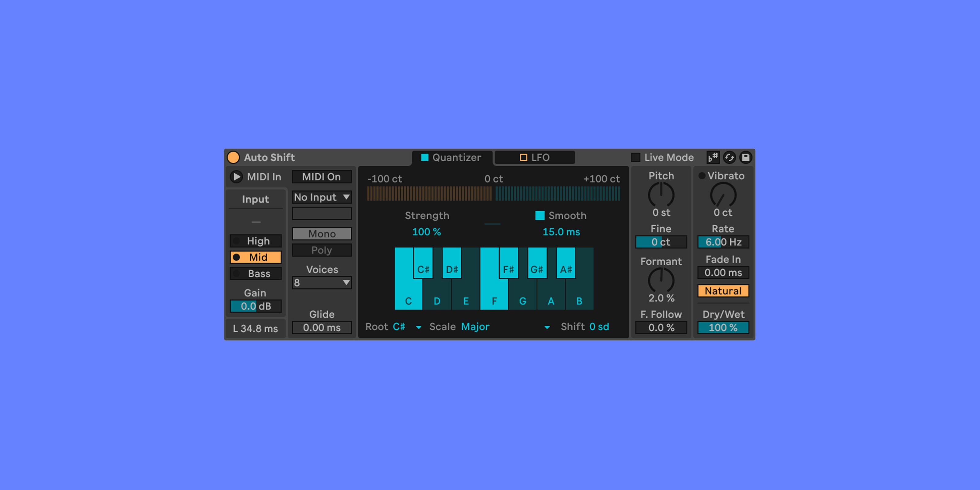Click the save preset disk icon
This screenshot has width=980, height=490.
[746, 157]
